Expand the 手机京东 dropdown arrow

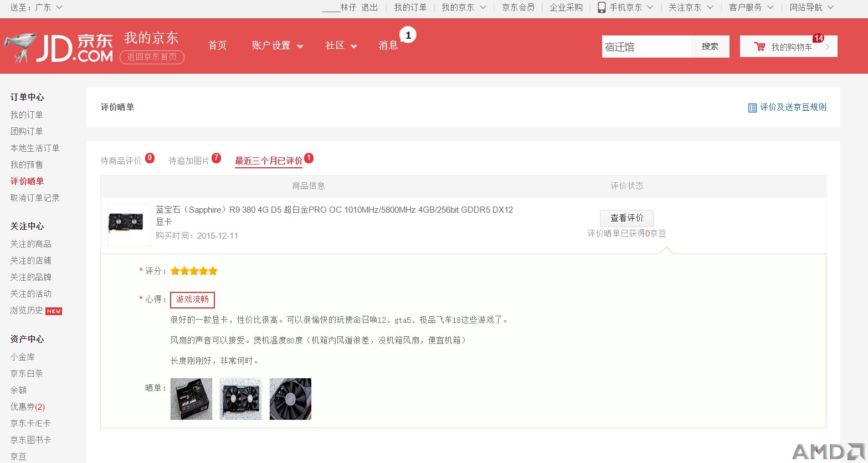point(650,7)
